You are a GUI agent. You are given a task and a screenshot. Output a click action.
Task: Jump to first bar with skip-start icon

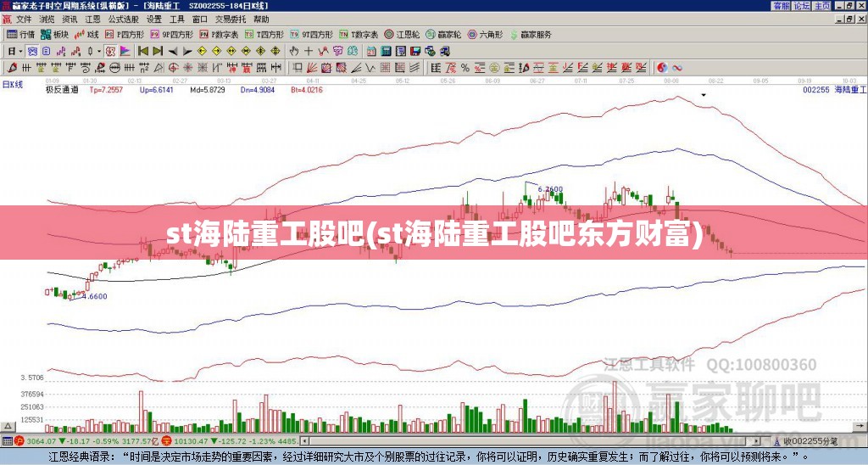click(143, 51)
